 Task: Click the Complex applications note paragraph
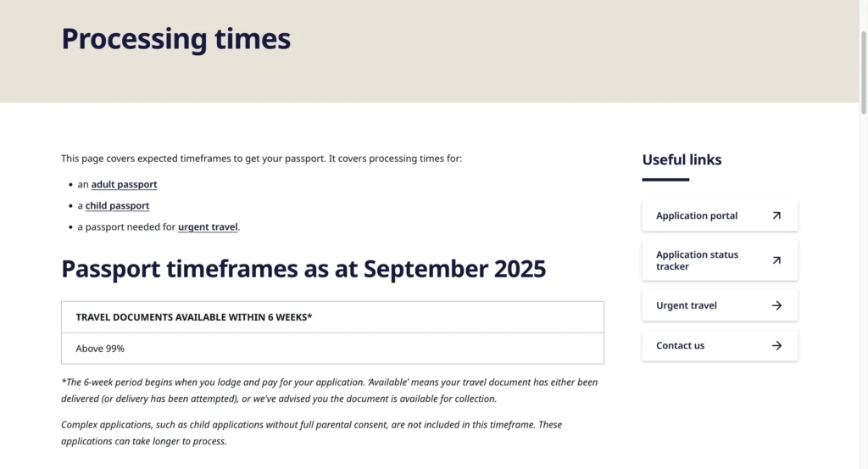pos(311,433)
